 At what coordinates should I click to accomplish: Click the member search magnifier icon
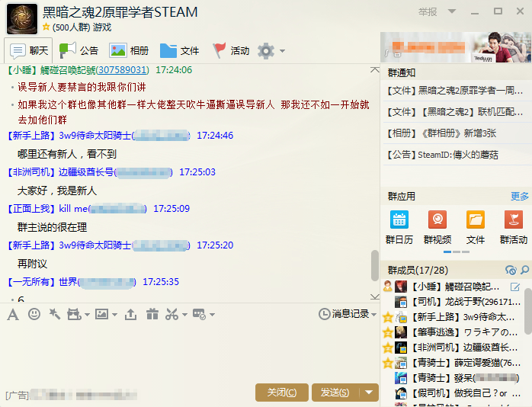tap(525, 270)
